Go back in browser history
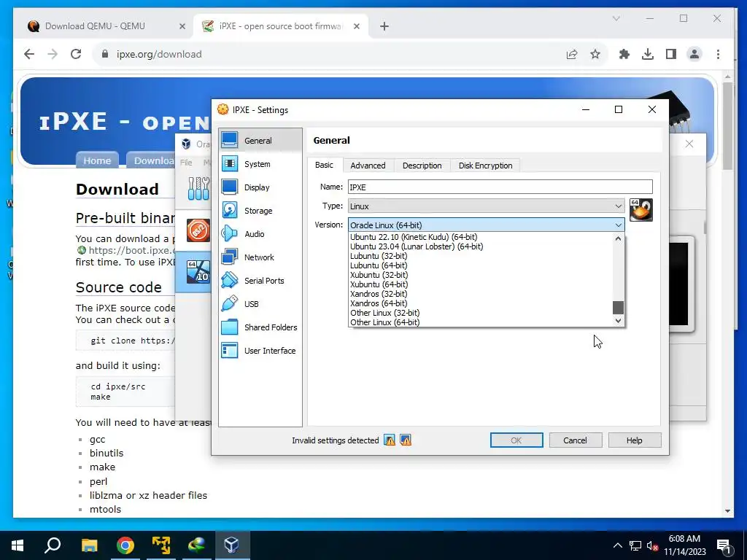The image size is (747, 560). point(29,54)
